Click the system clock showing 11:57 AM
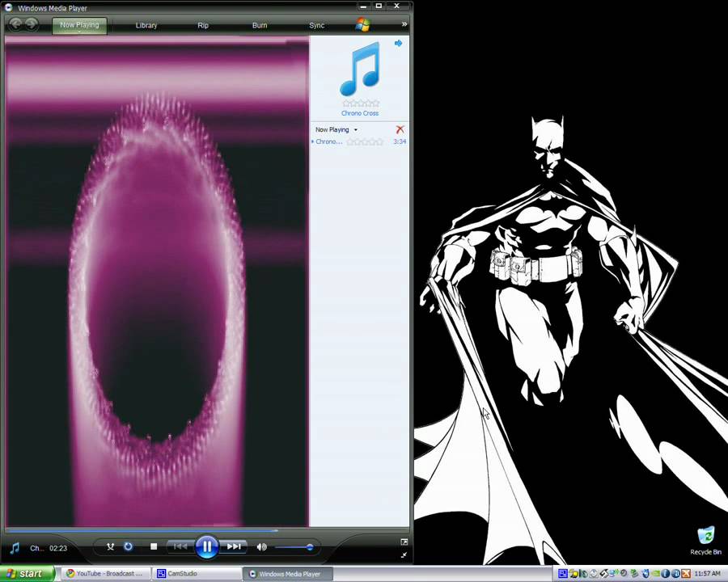Screen dimensions: 728x582 tap(708, 574)
